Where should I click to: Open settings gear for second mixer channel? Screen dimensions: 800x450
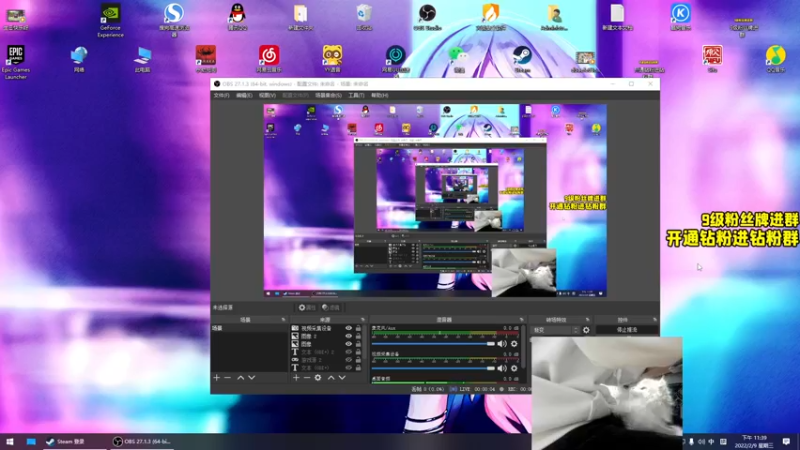point(514,368)
